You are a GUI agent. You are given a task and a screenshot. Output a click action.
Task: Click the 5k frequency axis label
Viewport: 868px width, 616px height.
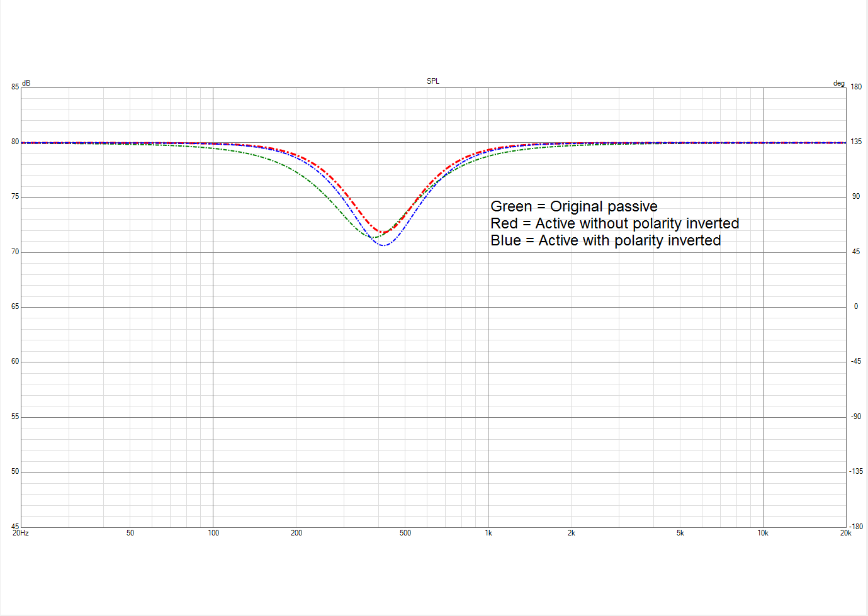680,533
